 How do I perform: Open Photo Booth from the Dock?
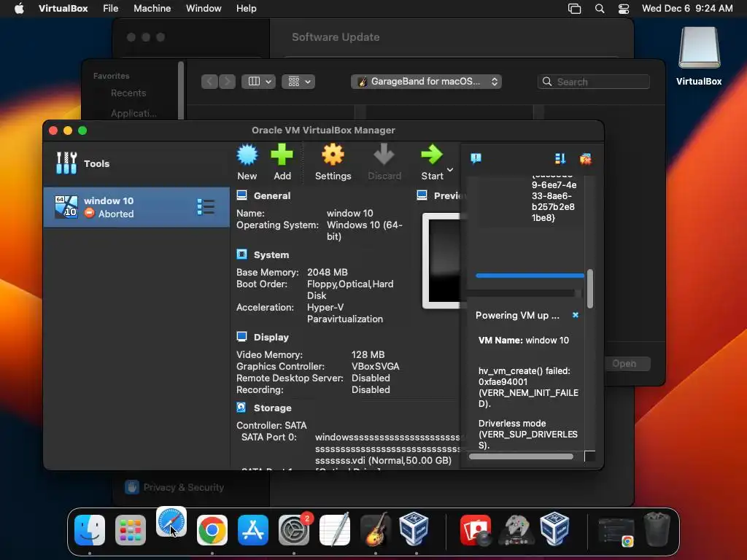(476, 530)
